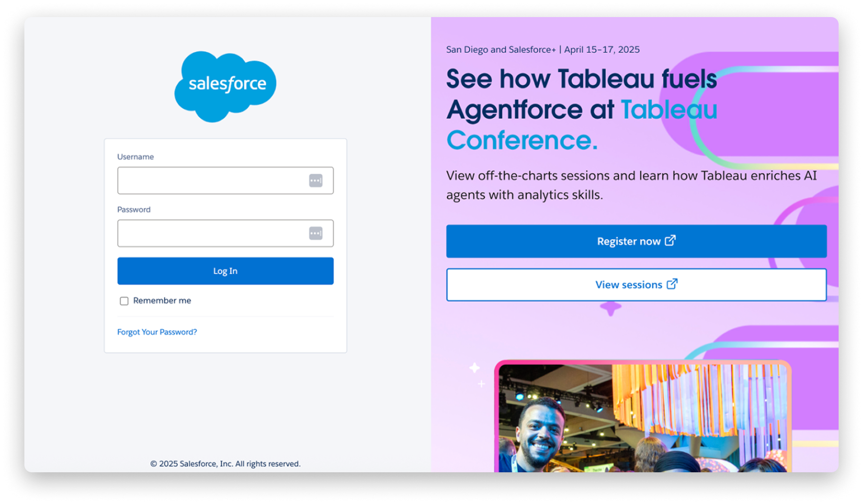This screenshot has width=863, height=504.
Task: Open the Forgot Your Password? link
Action: click(157, 332)
